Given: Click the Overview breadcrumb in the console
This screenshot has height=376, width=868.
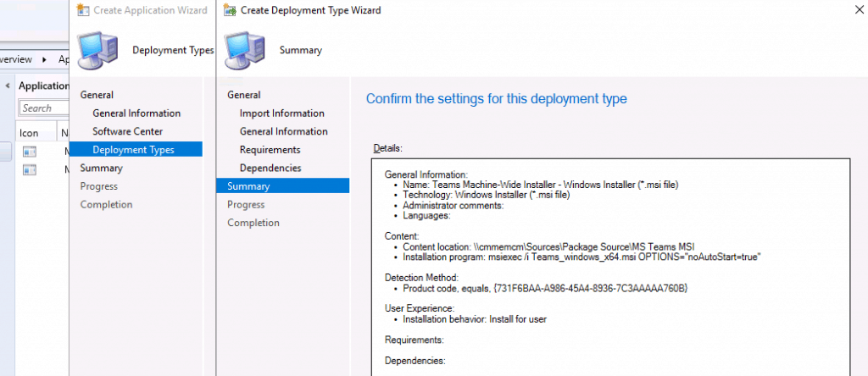Looking at the screenshot, I should [x=16, y=59].
